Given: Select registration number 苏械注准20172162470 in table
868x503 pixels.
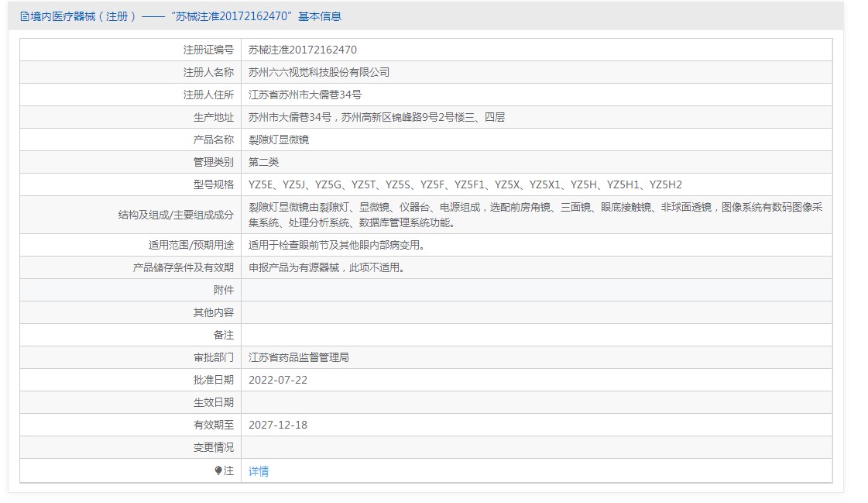Looking at the screenshot, I should pyautogui.click(x=302, y=50).
